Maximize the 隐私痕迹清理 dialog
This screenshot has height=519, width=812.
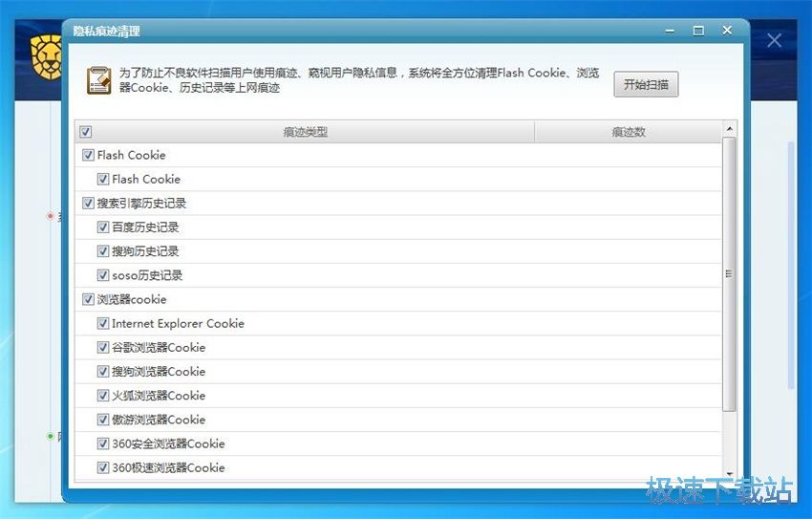698,32
